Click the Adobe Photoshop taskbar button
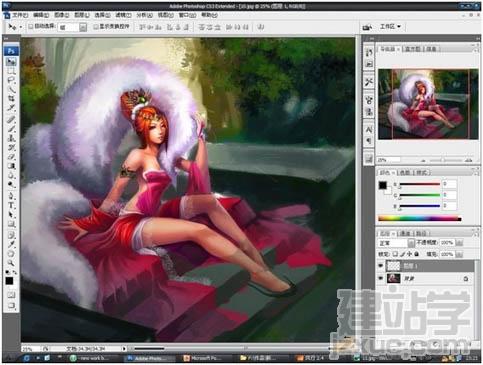This screenshot has width=483, height=365. 150,358
